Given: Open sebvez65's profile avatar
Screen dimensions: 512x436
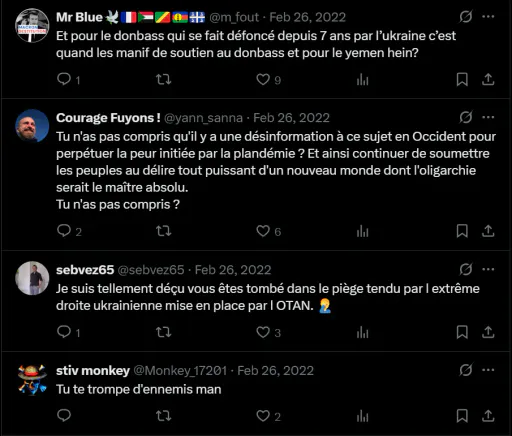Looking at the screenshot, I should (32, 278).
